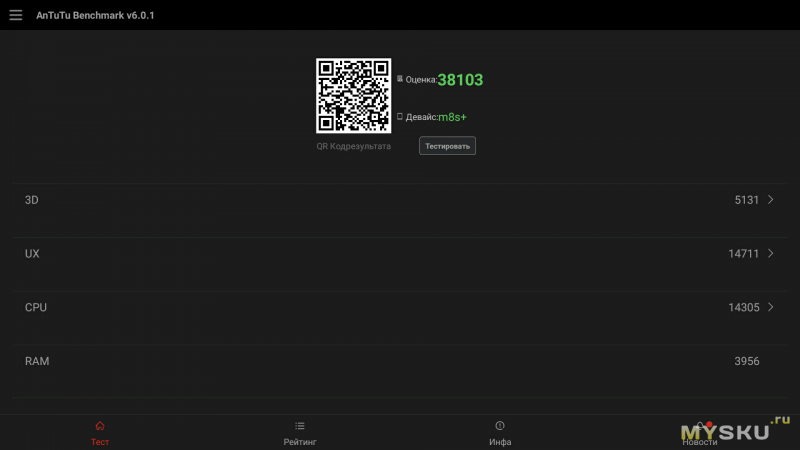The width and height of the screenshot is (800, 450).
Task: Click the QR code result image
Action: [354, 95]
